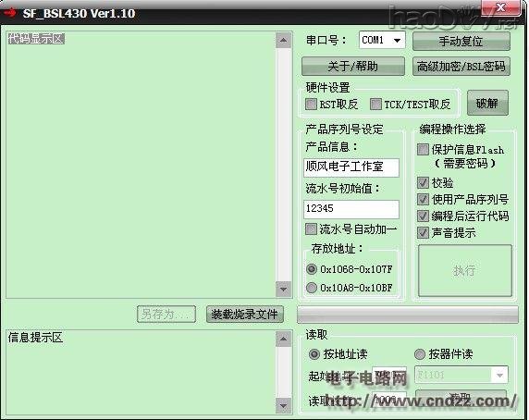The width and height of the screenshot is (529, 420).
Task: Click scroll down arrow in 代码显示区
Action: (x=283, y=290)
